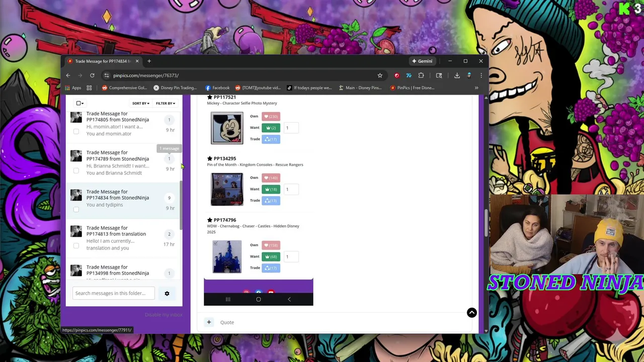This screenshot has height=362, width=644.
Task: Open the Comprehensive Gol... bookmark
Action: click(x=124, y=87)
